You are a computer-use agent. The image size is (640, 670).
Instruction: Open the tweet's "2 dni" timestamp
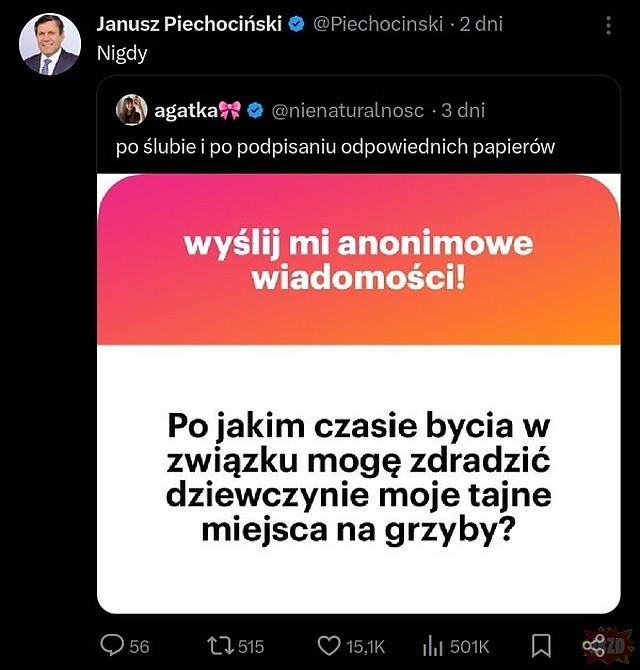click(481, 23)
